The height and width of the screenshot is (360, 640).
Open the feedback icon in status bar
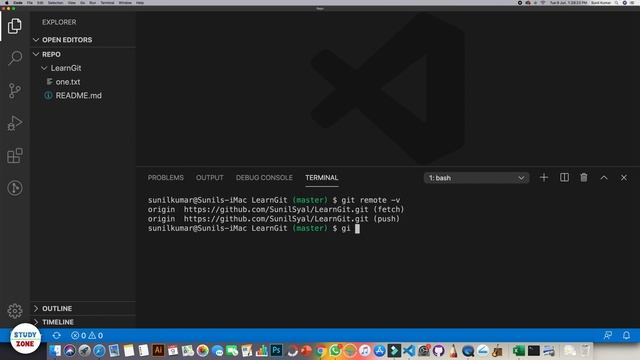coord(608,335)
